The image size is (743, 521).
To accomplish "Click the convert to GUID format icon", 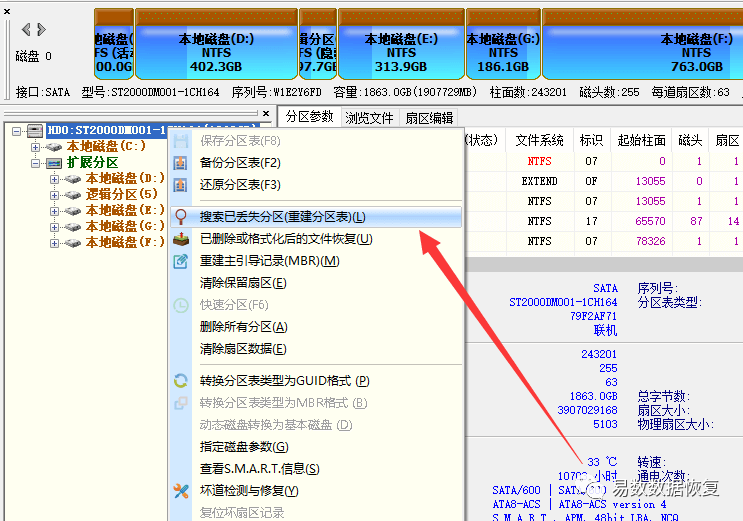I will 181,381.
